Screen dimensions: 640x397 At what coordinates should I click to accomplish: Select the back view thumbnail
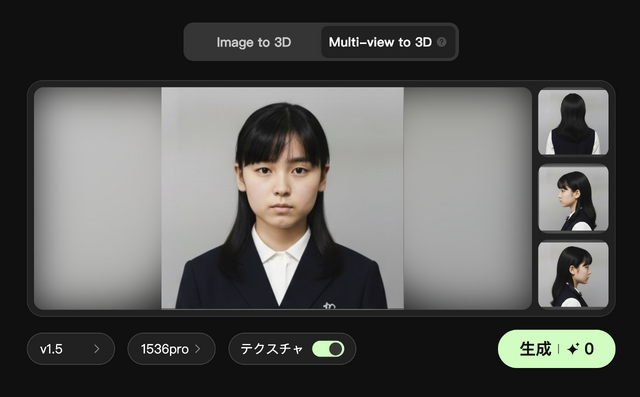click(573, 122)
